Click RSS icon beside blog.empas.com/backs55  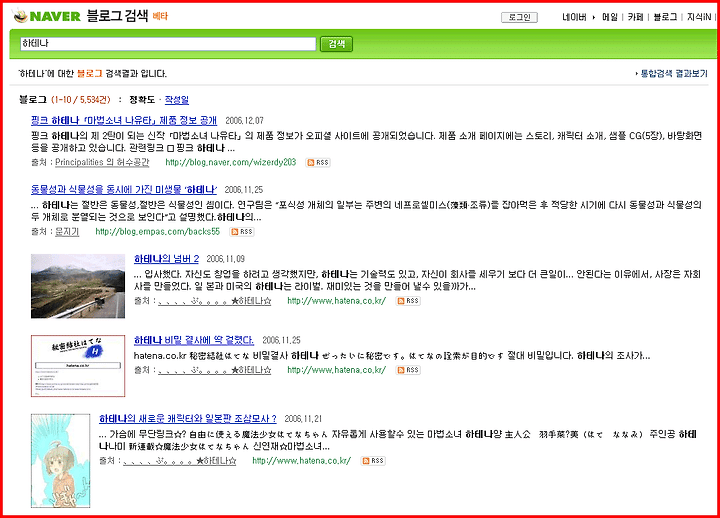242,232
